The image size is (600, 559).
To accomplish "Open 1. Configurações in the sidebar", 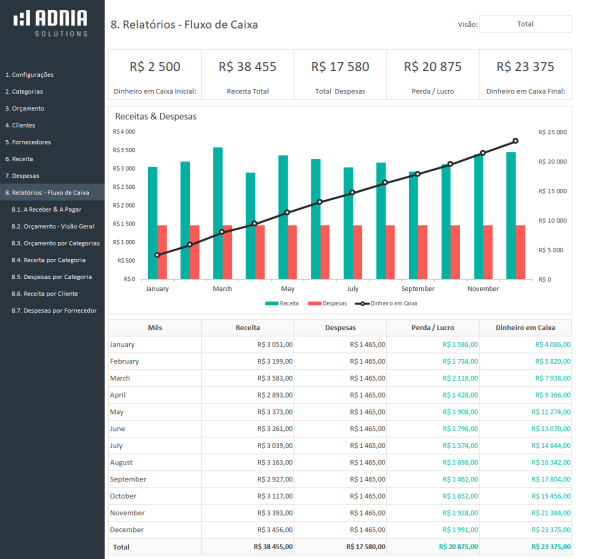I will tap(30, 75).
